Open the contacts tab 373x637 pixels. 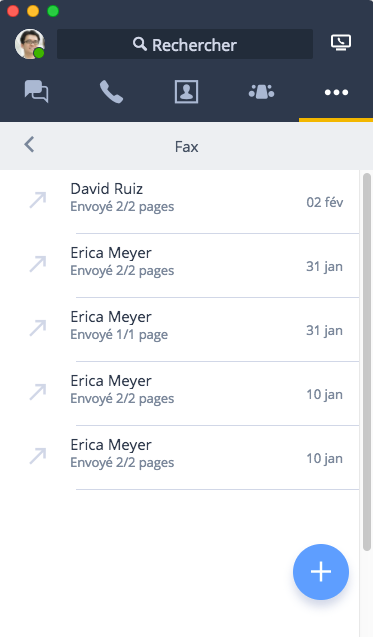(x=186, y=92)
